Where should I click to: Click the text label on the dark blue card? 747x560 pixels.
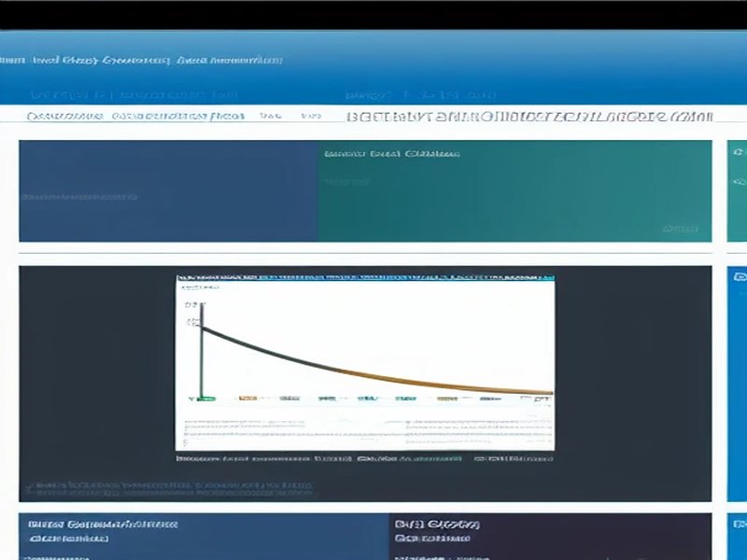79,197
